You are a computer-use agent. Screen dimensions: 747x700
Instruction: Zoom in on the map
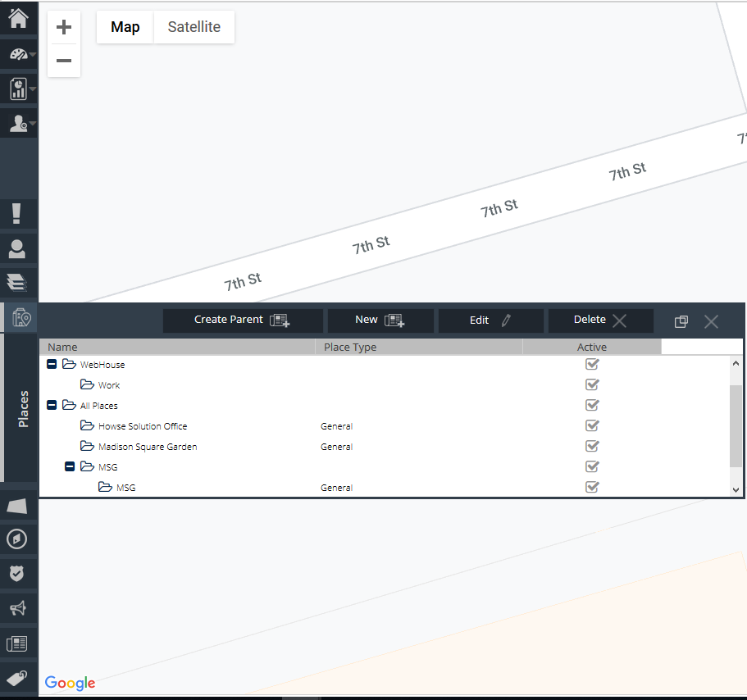pos(64,27)
